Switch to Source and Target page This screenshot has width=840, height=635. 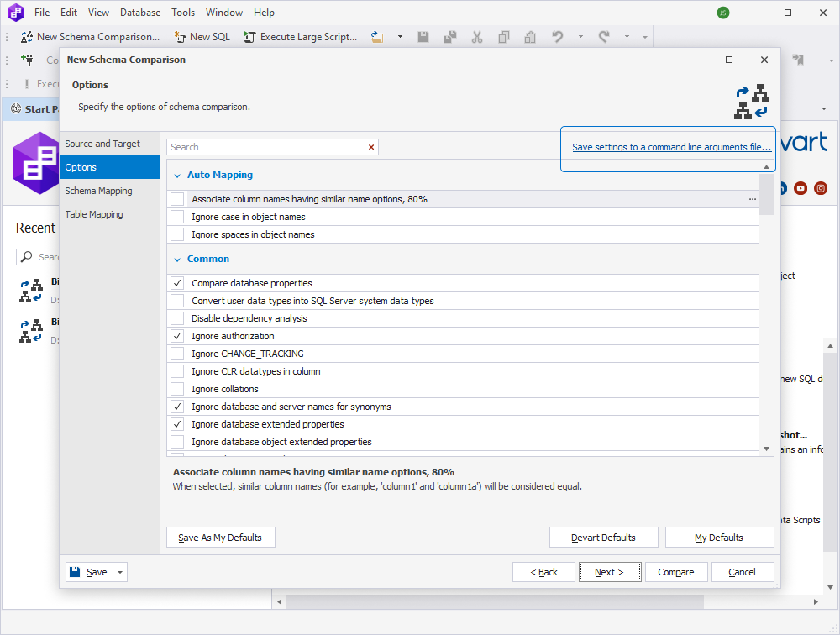(x=110, y=144)
